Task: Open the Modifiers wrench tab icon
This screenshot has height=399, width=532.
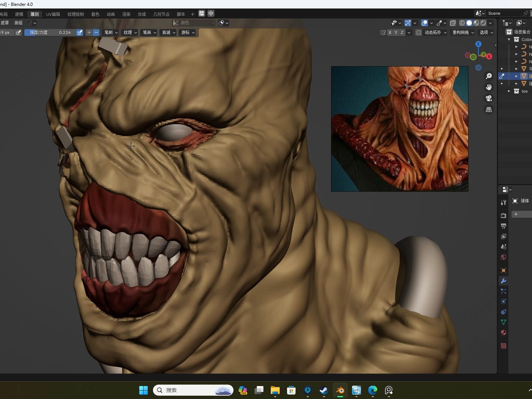Action: (504, 281)
